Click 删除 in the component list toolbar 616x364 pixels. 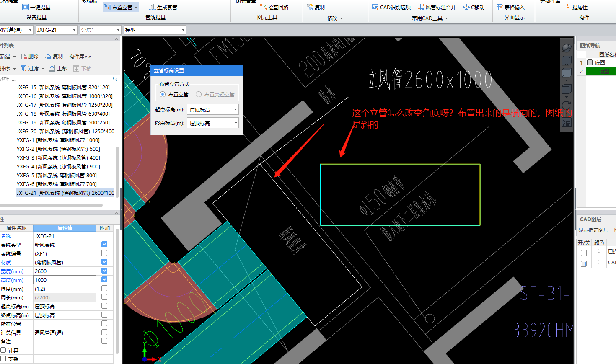point(30,56)
